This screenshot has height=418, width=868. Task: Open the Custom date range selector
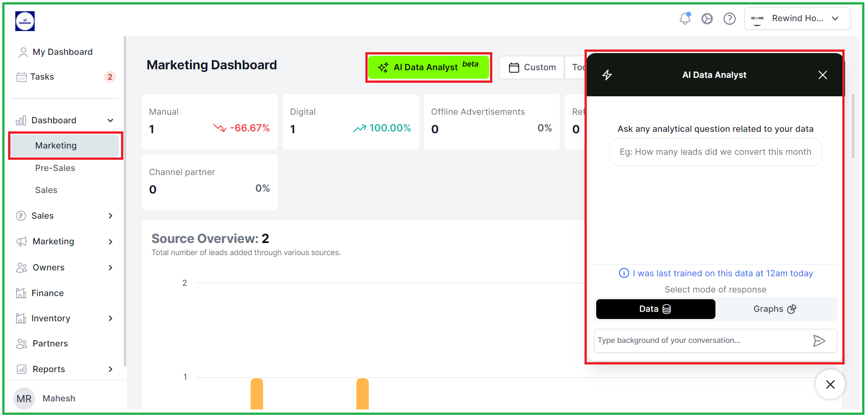coord(532,67)
